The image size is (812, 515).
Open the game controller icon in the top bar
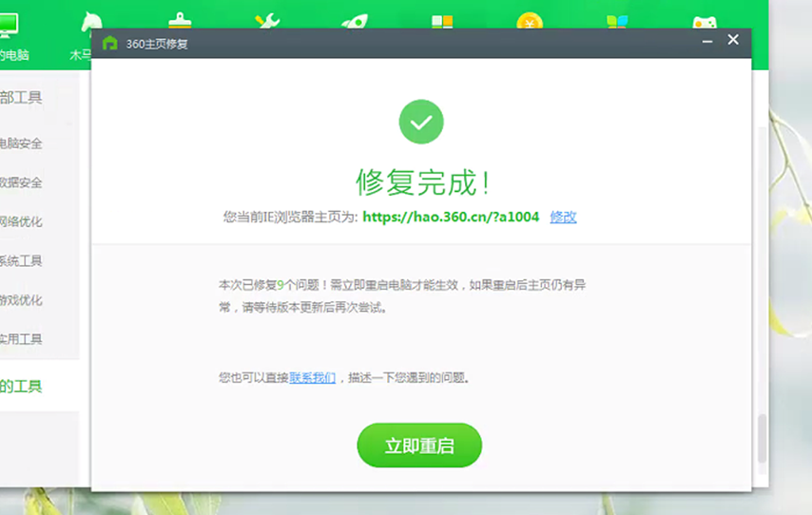tap(705, 22)
